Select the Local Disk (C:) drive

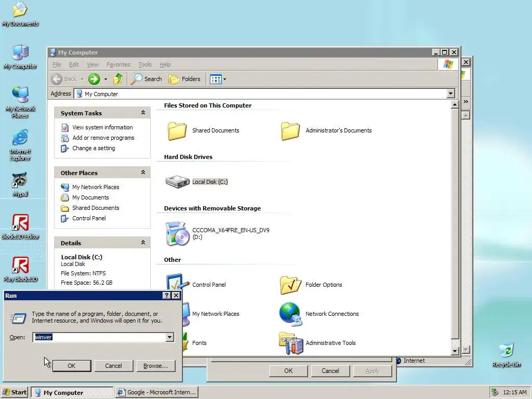(197, 182)
